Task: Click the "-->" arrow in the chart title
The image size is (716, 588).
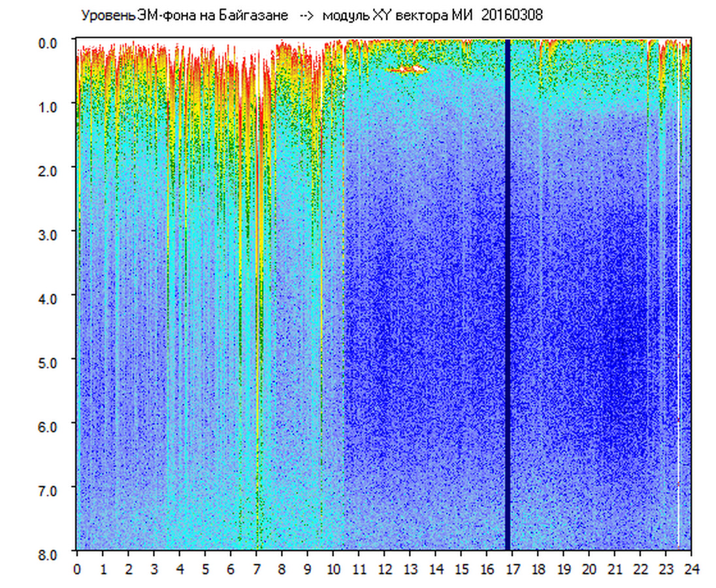Action: point(307,16)
